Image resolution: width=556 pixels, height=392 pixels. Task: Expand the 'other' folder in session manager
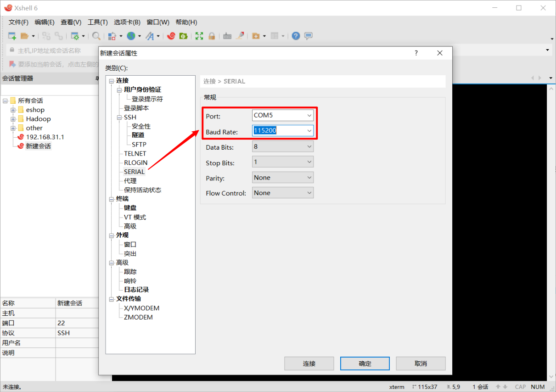click(x=13, y=128)
